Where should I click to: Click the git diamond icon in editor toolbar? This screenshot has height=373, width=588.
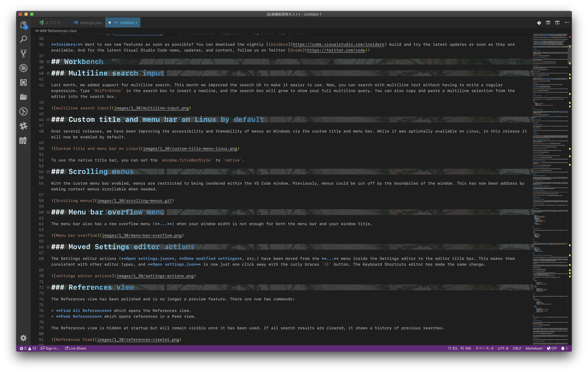pos(539,23)
